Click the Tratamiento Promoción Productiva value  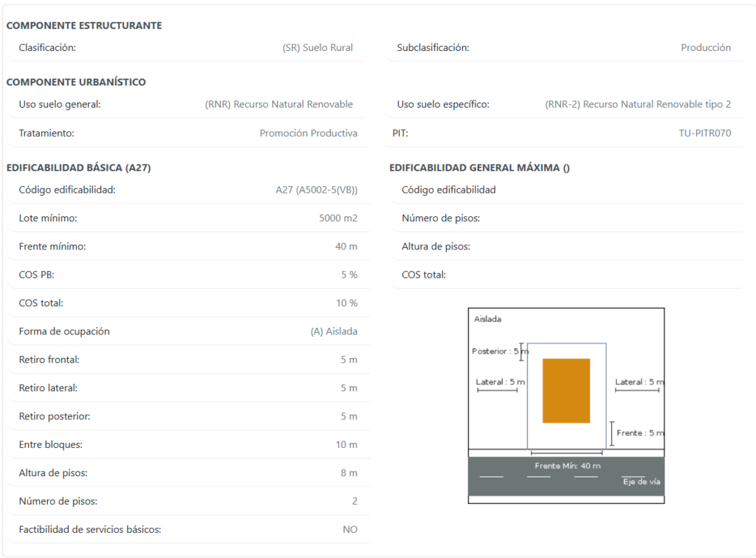tap(309, 133)
